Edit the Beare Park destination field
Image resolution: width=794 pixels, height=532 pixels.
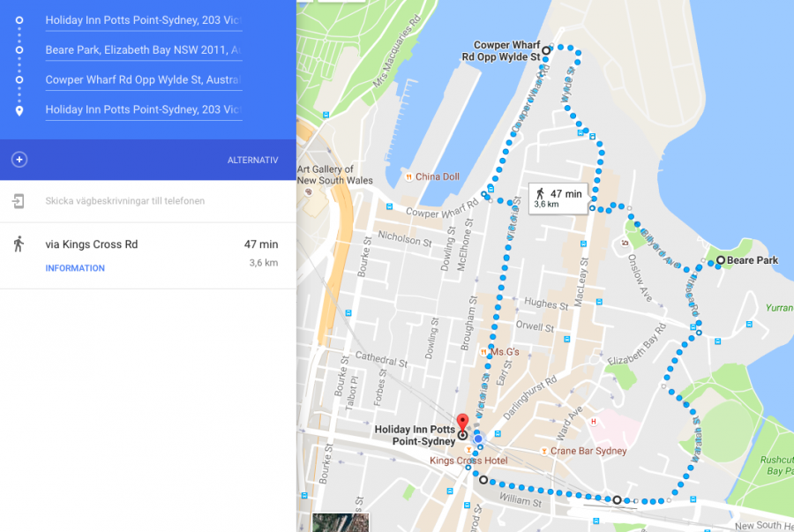(144, 50)
